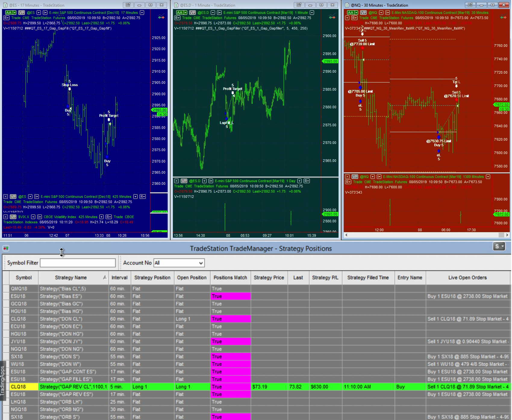Open the R menu in @ES 17 Minutes chart
Image resolution: width=512 pixels, height=420 pixels.
coord(6,18)
